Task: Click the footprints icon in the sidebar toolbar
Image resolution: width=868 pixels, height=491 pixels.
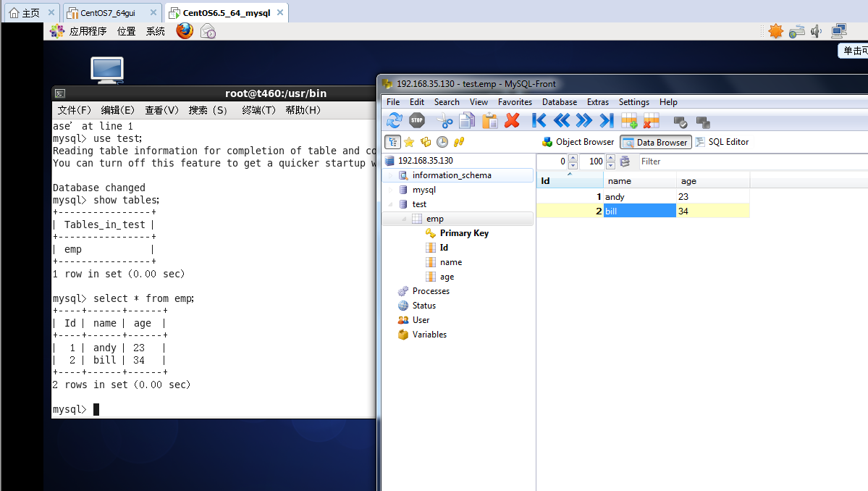Action: point(459,142)
